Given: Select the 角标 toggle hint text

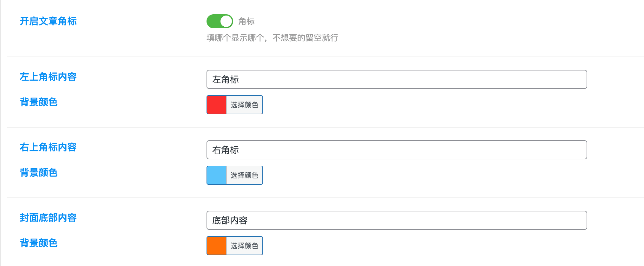Looking at the screenshot, I should click(247, 21).
